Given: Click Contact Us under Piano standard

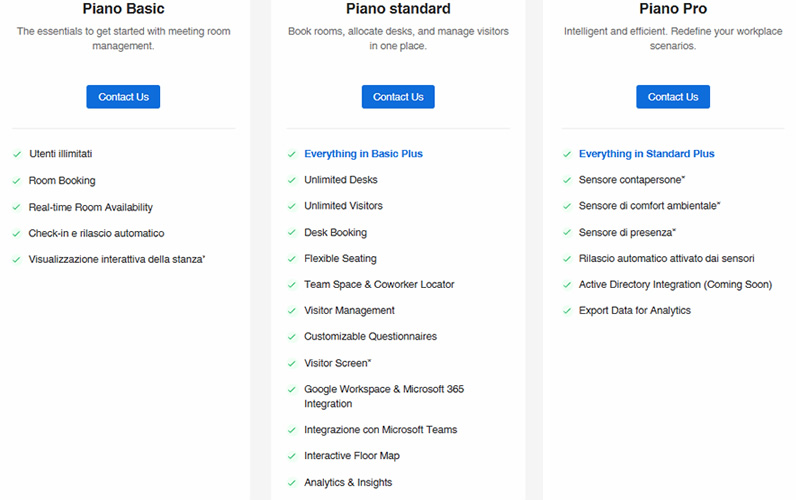Looking at the screenshot, I should [398, 97].
